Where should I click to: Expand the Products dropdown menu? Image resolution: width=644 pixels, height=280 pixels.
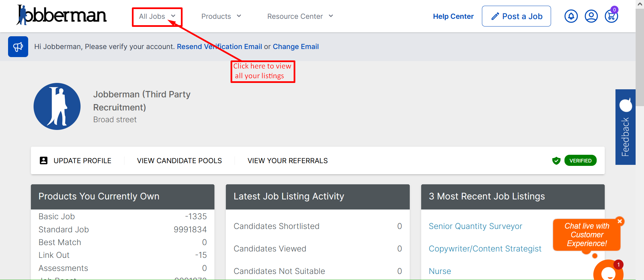(221, 16)
